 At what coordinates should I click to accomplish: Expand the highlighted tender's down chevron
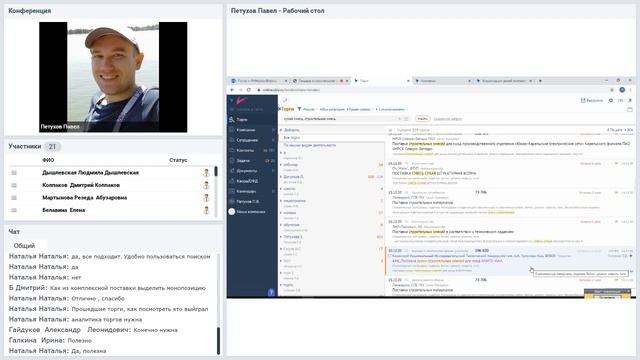point(631,272)
